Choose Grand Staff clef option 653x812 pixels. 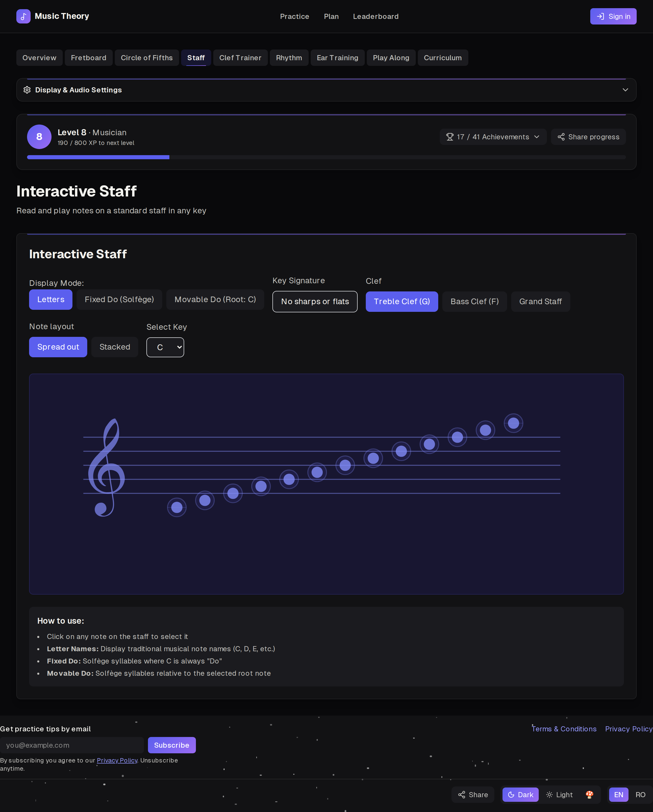pos(541,301)
